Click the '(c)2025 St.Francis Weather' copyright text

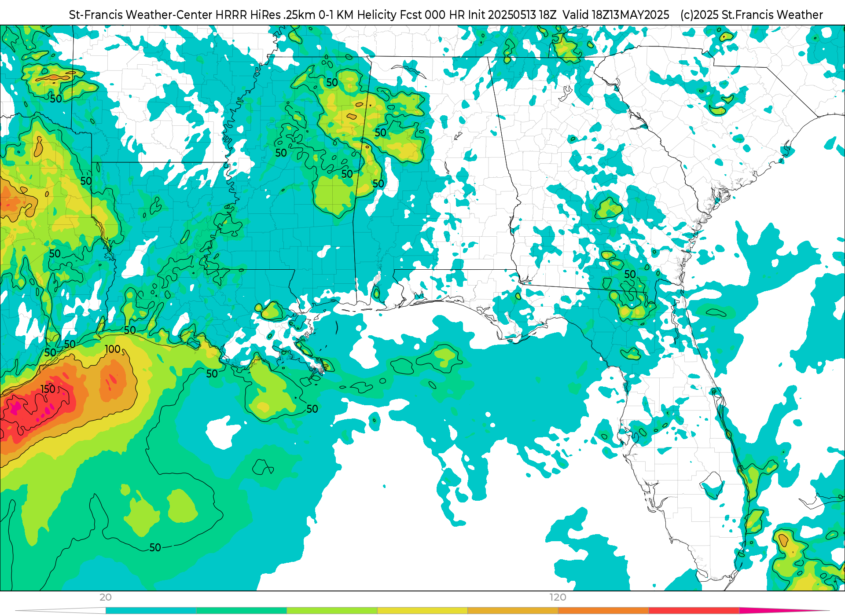[x=752, y=15]
